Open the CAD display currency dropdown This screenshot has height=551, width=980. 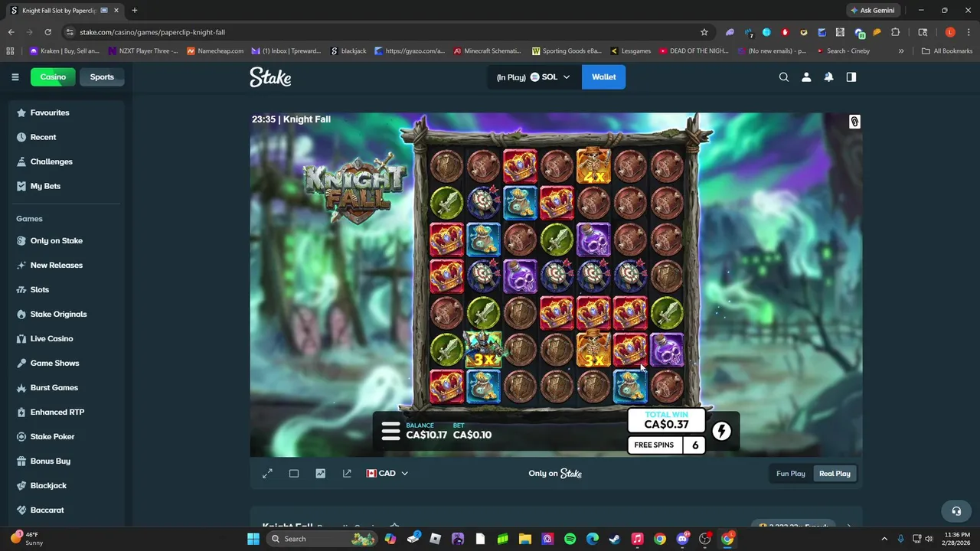tap(387, 474)
